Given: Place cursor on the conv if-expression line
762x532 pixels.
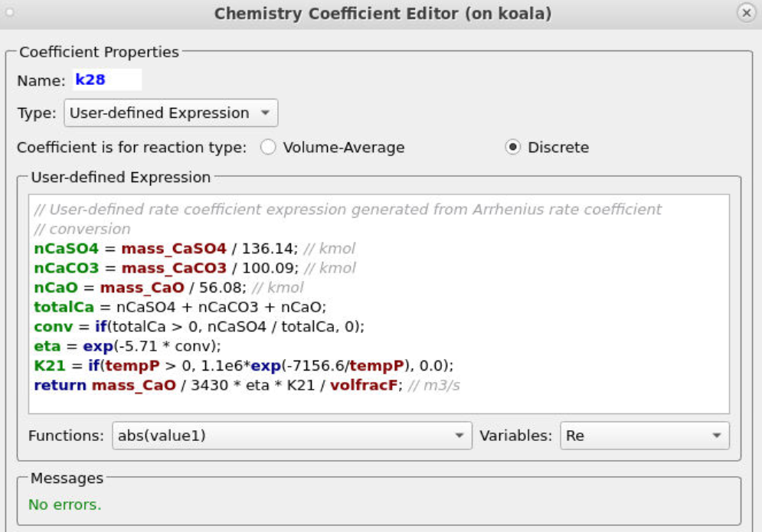Looking at the screenshot, I should pos(199,327).
